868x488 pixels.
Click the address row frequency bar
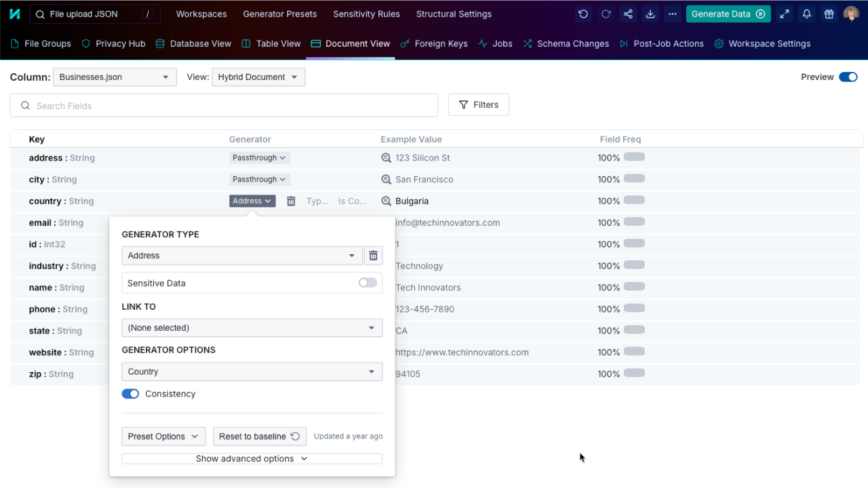634,157
